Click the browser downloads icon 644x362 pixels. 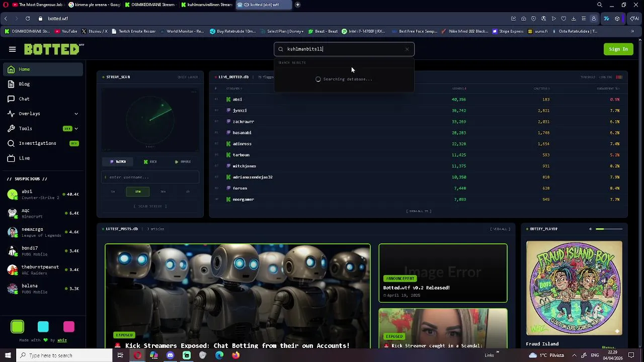(574, 19)
